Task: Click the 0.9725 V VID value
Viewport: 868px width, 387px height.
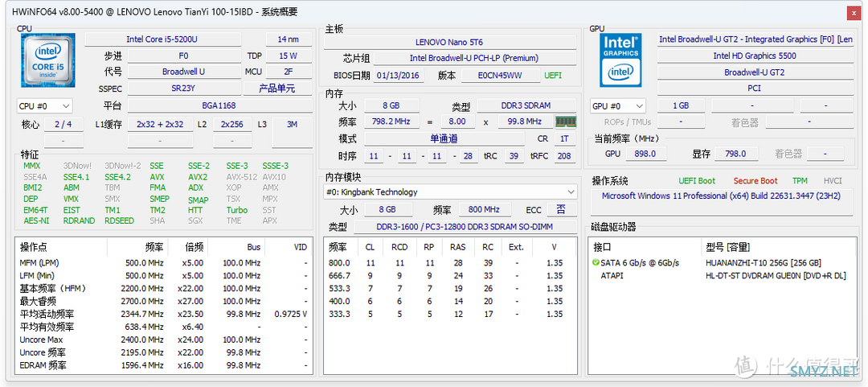Action: 291,314
